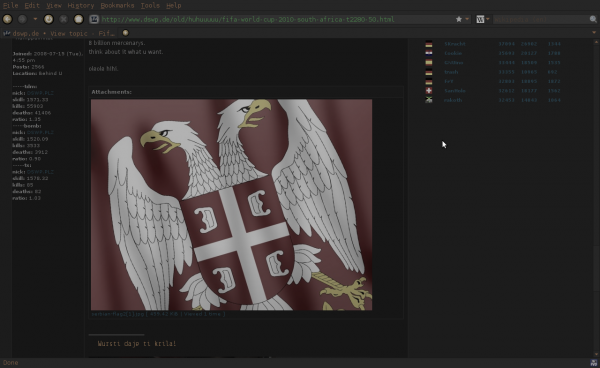Open the list-all-tabs arrow at tab bar end
This screenshot has width=600, height=368.
tap(594, 33)
